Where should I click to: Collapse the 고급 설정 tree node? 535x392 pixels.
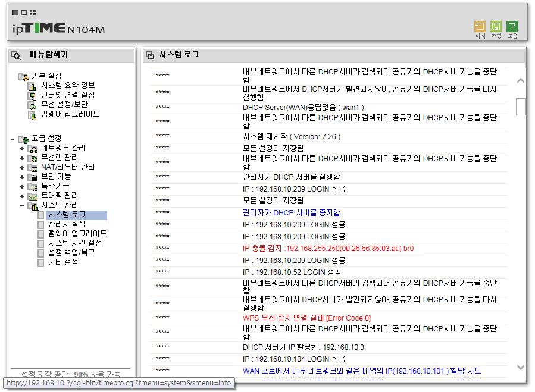12,139
